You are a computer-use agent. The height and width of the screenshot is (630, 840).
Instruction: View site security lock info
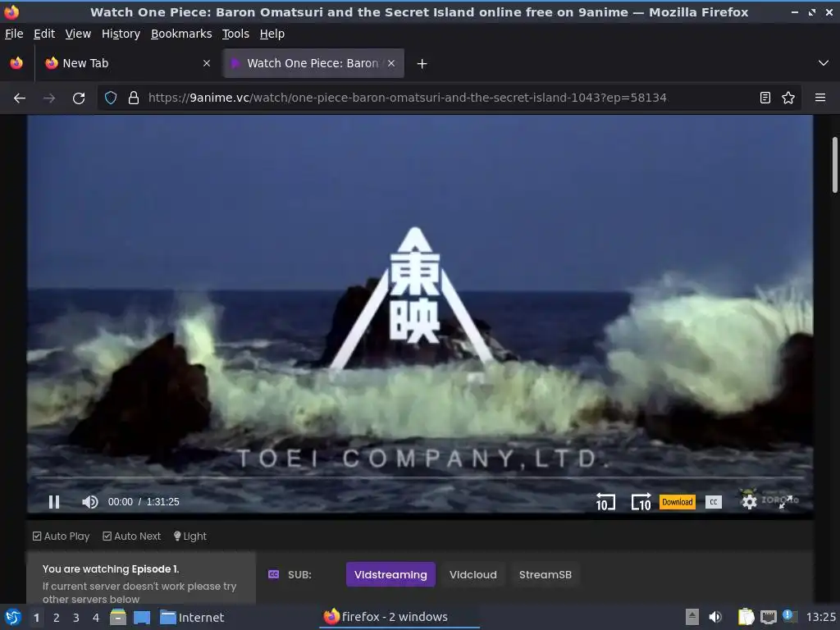[134, 98]
